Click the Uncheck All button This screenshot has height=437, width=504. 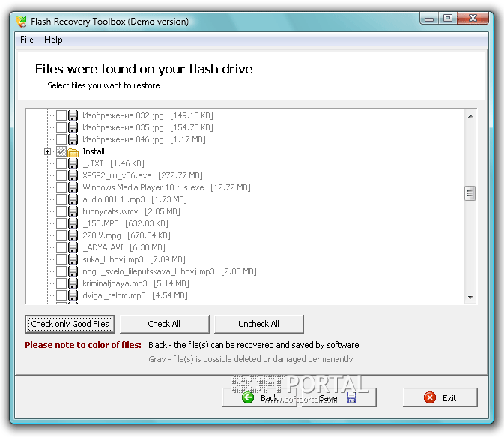(259, 324)
